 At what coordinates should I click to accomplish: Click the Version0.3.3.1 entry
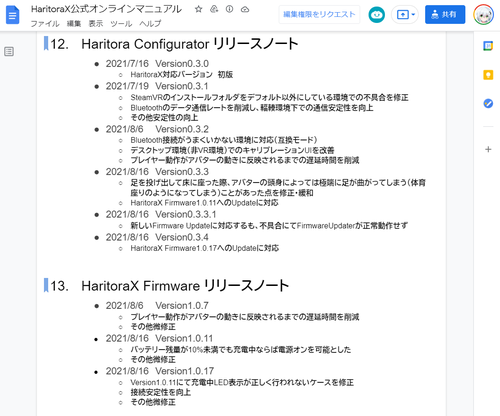161,214
